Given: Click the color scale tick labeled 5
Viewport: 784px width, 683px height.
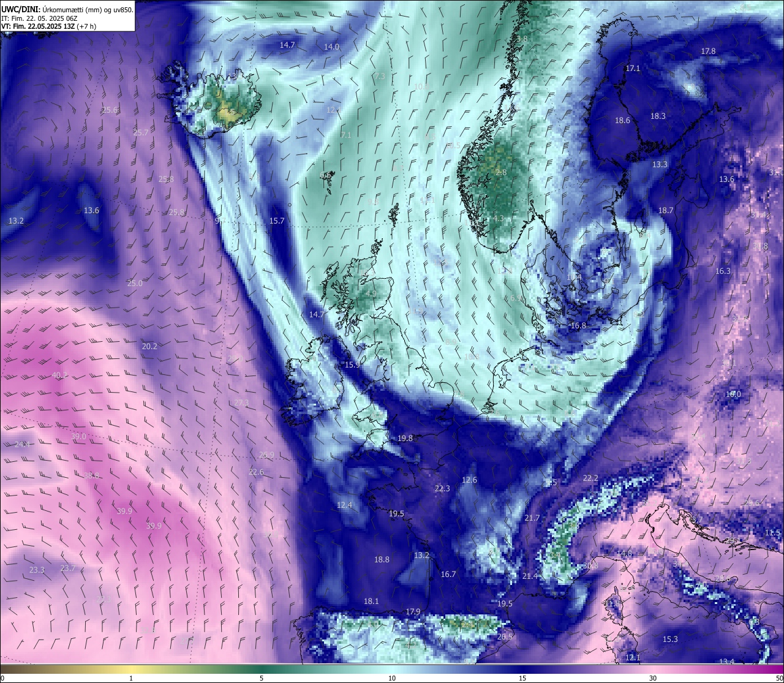Looking at the screenshot, I should pyautogui.click(x=262, y=678).
